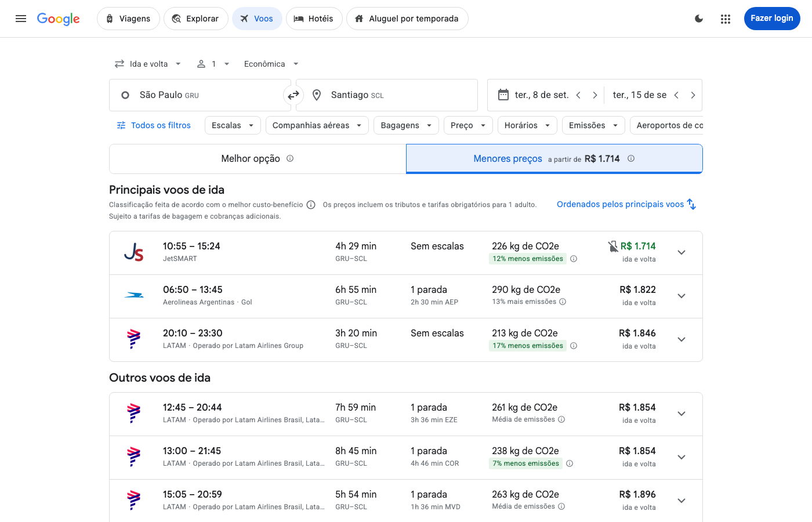Open the main hamburger menu
Screen dimensions: 812x522
(x=21, y=19)
